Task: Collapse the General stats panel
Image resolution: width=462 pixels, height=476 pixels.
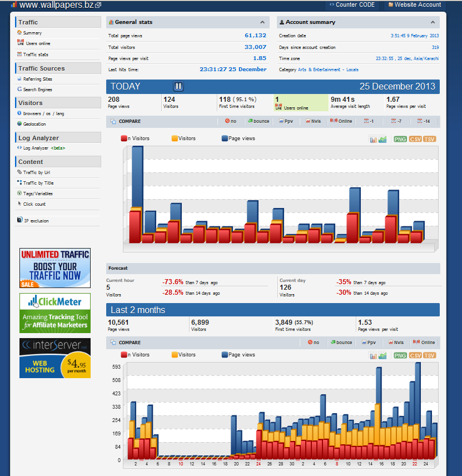Action: tap(262, 22)
